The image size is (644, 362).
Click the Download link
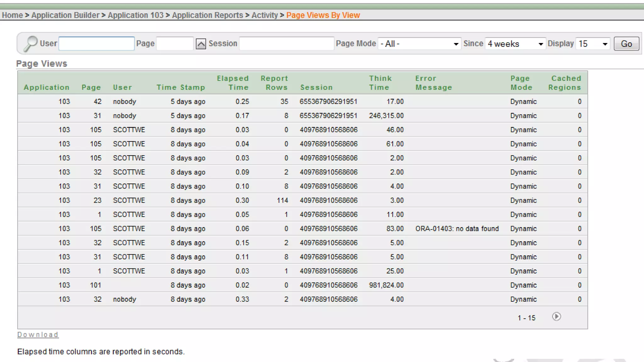tap(38, 335)
